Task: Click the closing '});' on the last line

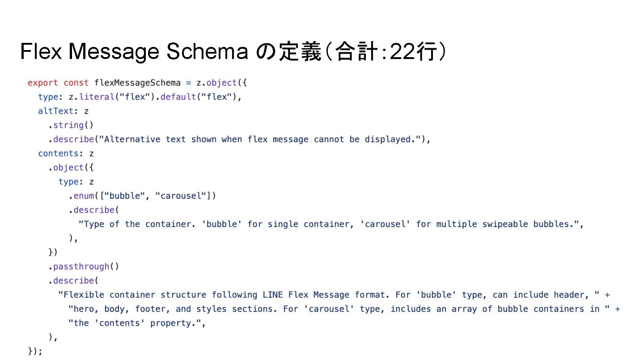Action: pyautogui.click(x=35, y=351)
